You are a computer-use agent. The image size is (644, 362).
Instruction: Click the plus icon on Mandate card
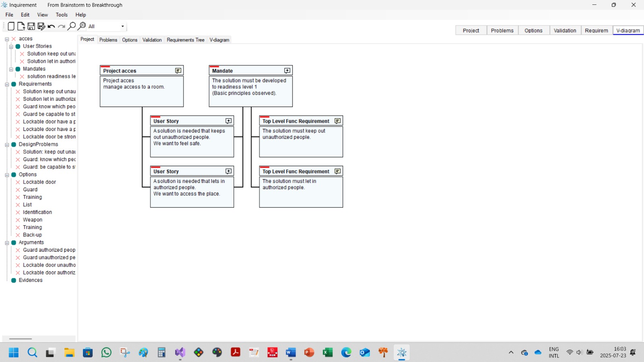287,70
